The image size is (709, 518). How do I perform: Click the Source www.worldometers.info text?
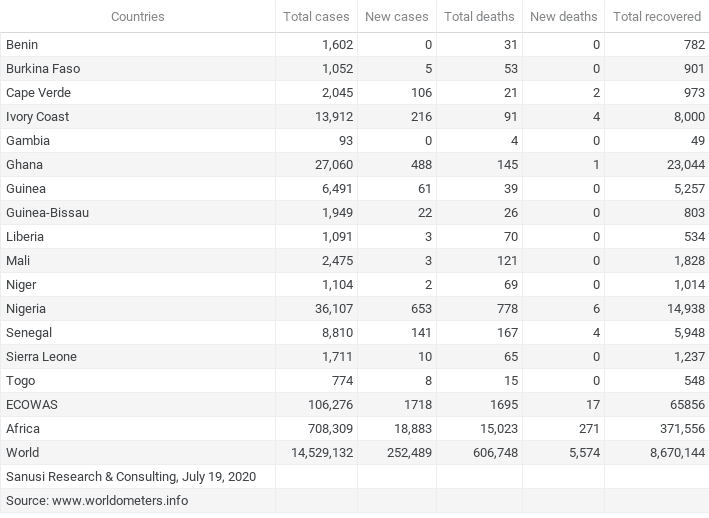[x=97, y=500]
